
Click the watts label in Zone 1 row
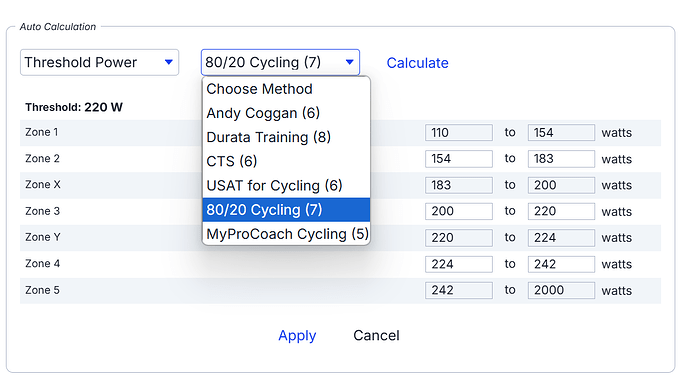[x=617, y=133]
